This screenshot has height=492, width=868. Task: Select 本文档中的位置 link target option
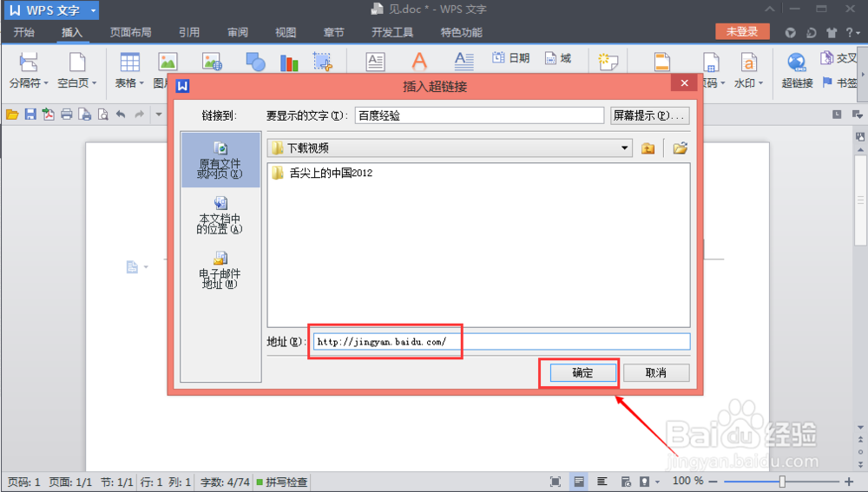point(220,215)
